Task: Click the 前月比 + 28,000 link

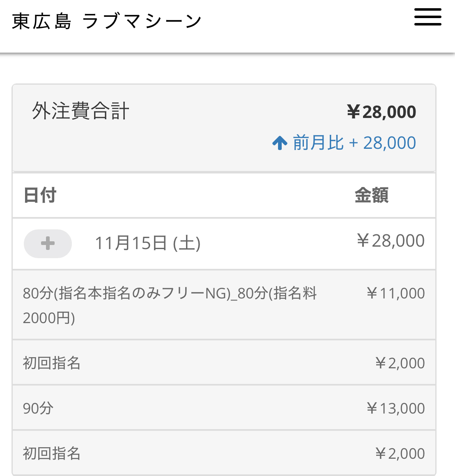Action: pos(354,143)
